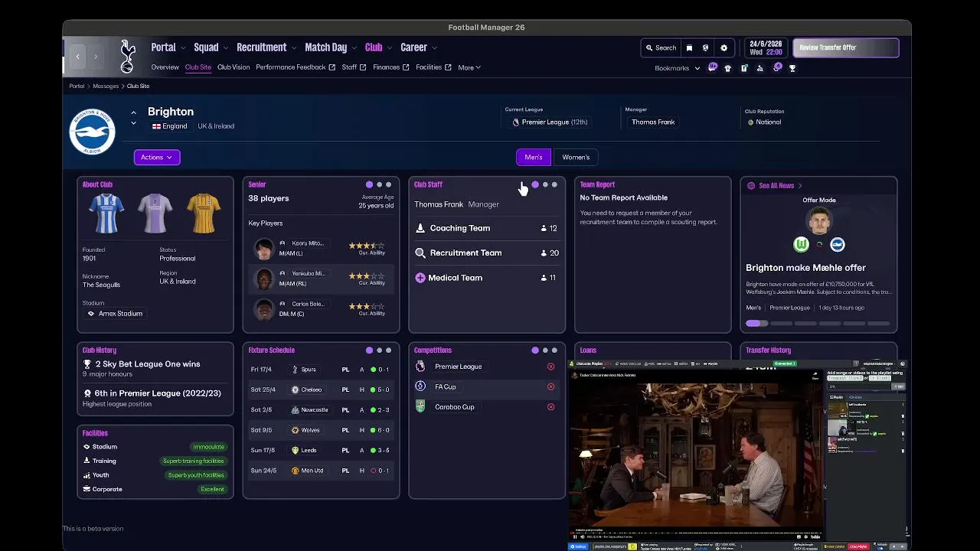This screenshot has height=551, width=980.
Task: Open the bookmark icon next to Search
Action: tap(689, 47)
